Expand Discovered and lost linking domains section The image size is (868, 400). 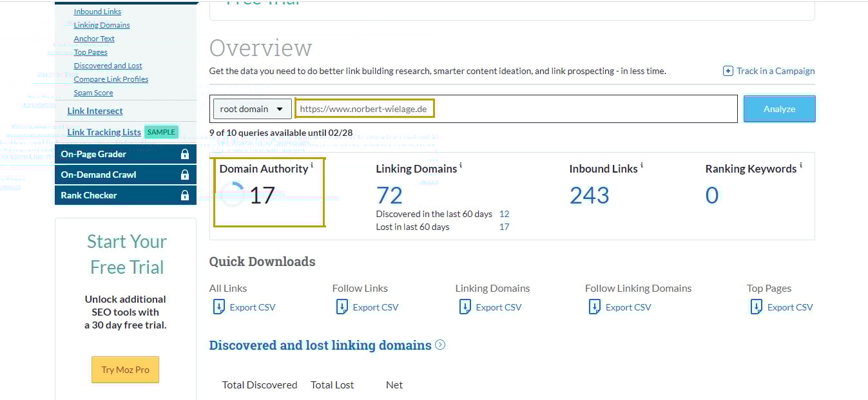440,345
